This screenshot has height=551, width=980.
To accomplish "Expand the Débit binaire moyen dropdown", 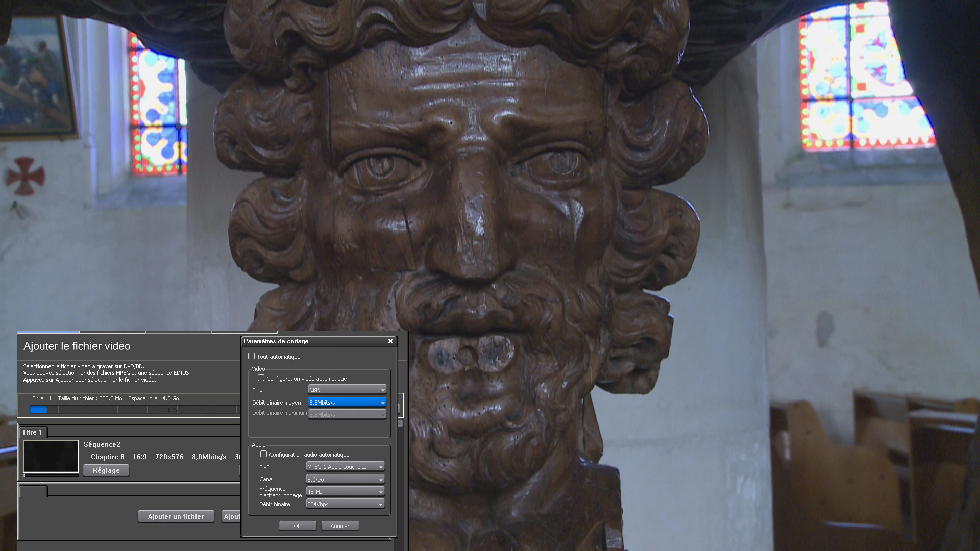I will point(347,403).
